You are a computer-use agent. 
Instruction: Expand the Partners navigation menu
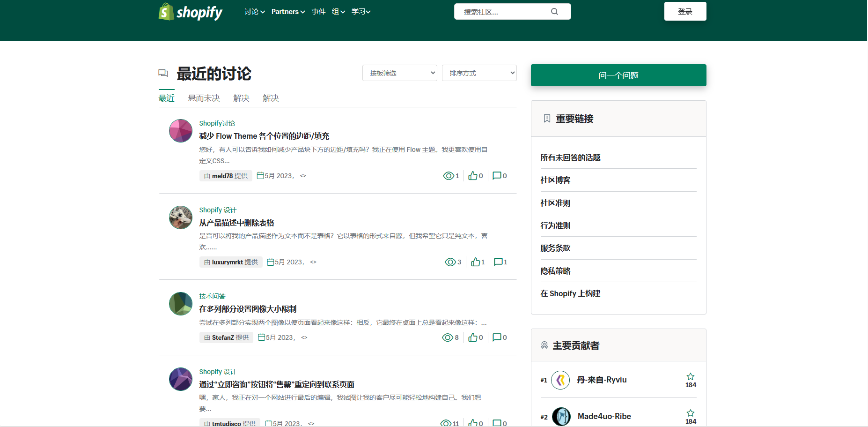[x=288, y=12]
